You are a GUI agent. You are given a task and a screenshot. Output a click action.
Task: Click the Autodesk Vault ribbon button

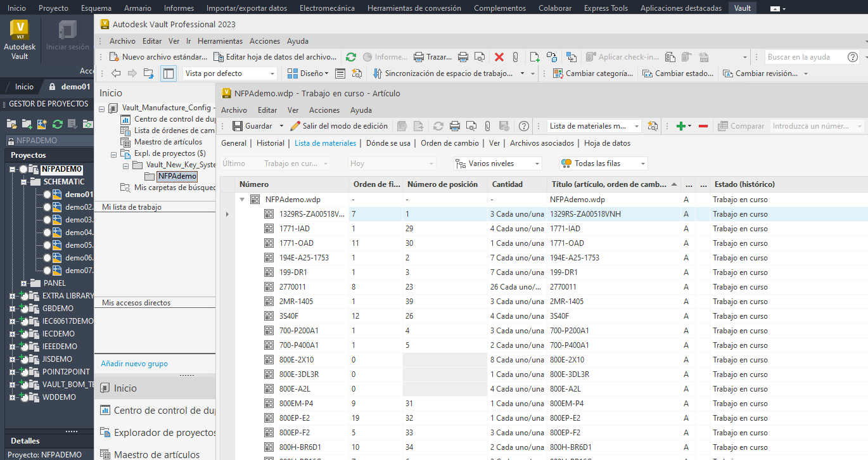(x=20, y=39)
